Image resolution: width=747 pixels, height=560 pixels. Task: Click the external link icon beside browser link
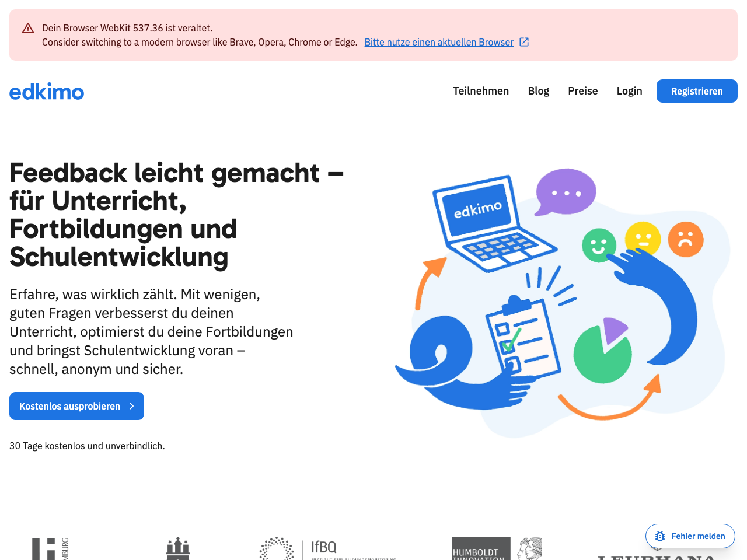pyautogui.click(x=524, y=41)
